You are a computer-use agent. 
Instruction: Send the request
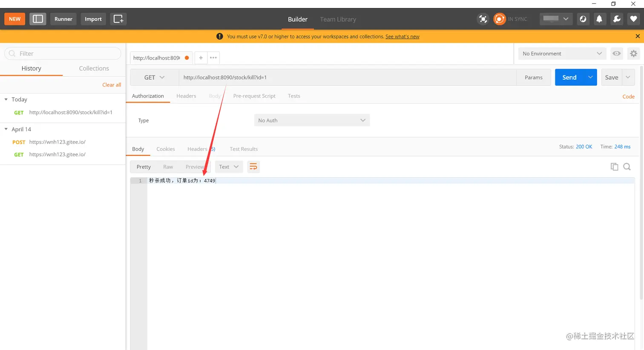569,77
